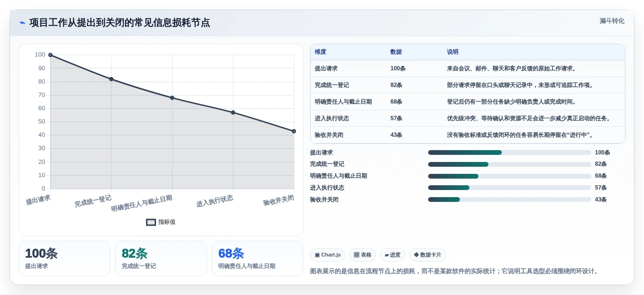Select the 验收并关闭 table cell

pyautogui.click(x=329, y=135)
